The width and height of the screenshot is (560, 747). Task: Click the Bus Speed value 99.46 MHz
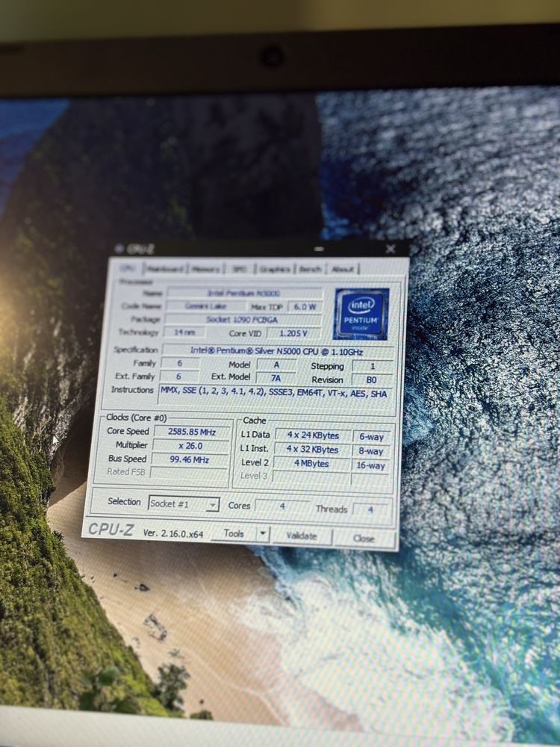coord(190,459)
